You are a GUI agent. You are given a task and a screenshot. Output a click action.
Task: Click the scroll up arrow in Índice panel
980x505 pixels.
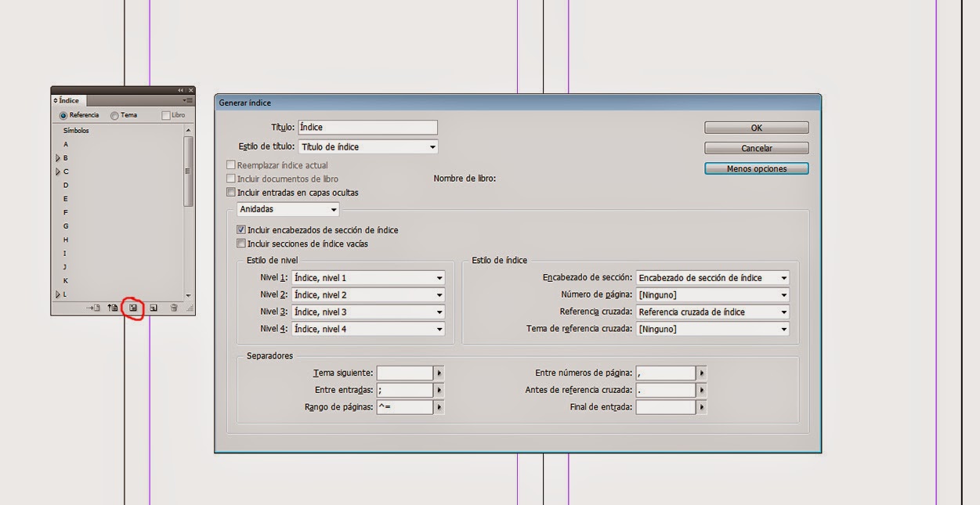[x=188, y=131]
